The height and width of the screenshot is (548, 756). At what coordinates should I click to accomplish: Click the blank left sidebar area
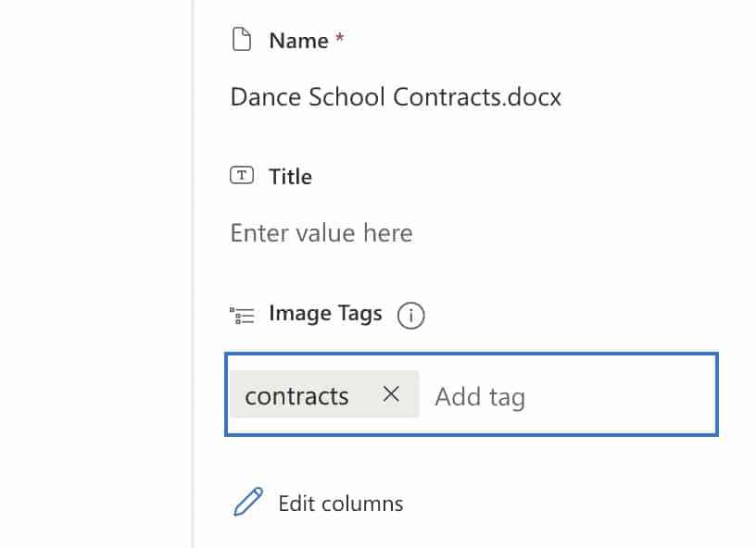point(93,278)
